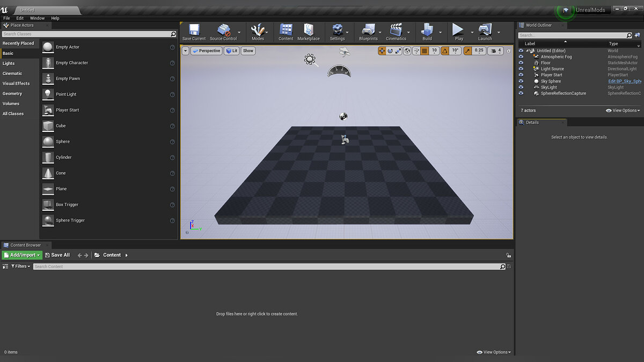The height and width of the screenshot is (362, 644).
Task: Click the Build toolbar icon
Action: (x=427, y=32)
